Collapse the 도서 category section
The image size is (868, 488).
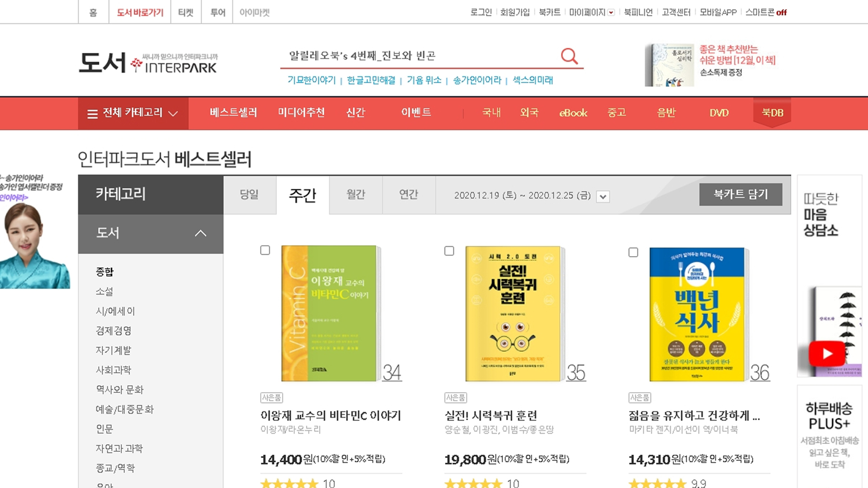pos(200,233)
